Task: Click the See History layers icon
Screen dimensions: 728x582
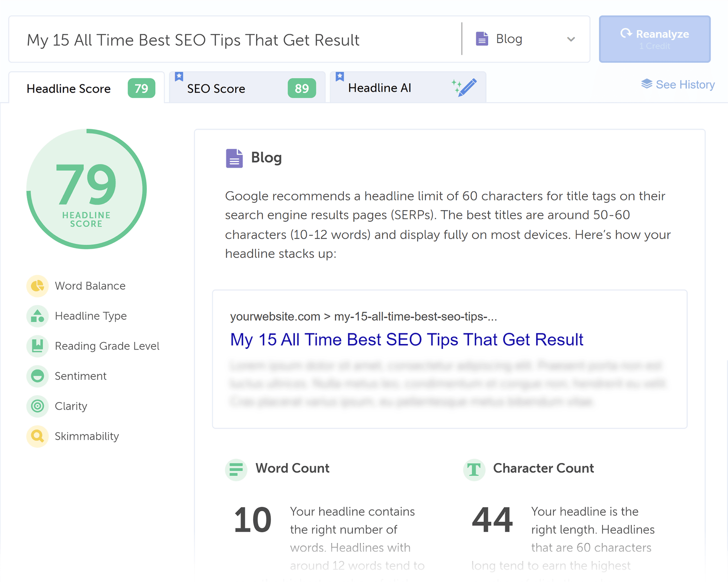Action: click(647, 84)
